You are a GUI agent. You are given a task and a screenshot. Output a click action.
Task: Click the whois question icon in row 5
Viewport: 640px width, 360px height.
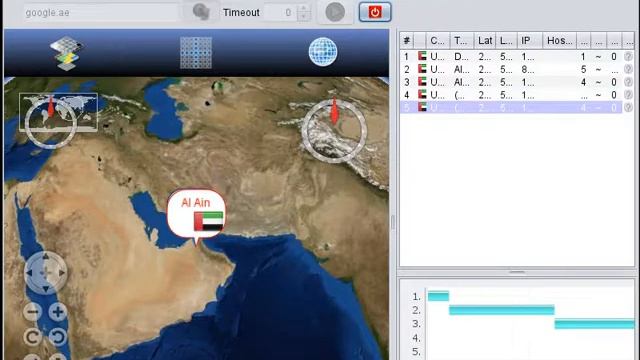[629, 107]
